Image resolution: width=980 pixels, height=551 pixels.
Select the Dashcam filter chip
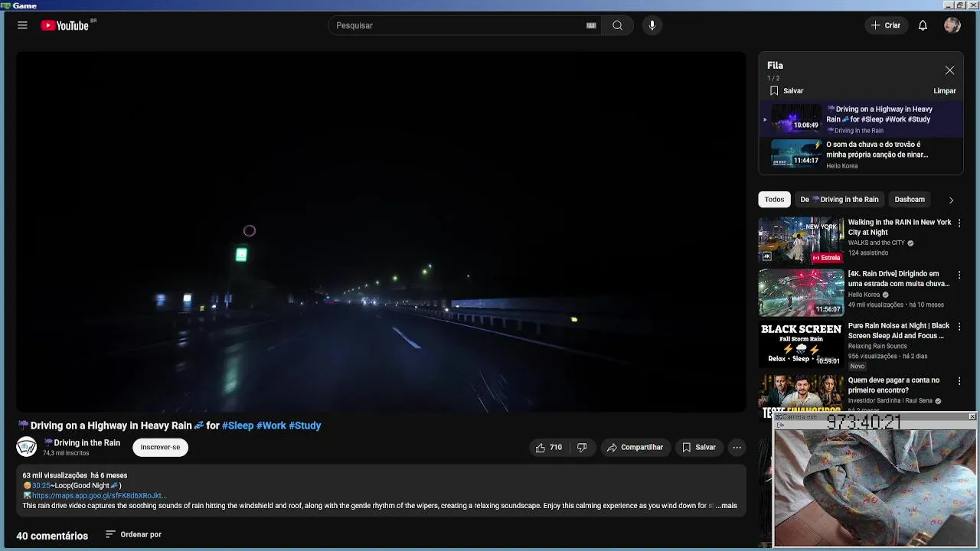pos(910,199)
